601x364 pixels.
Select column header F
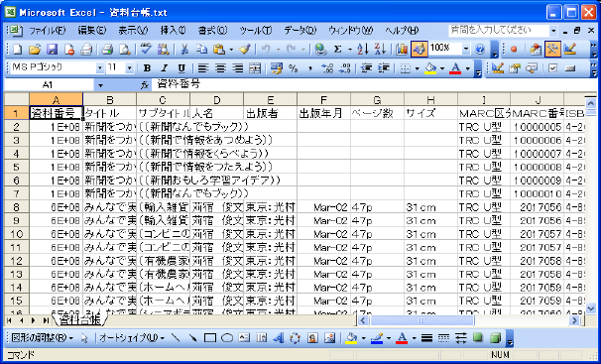pyautogui.click(x=323, y=100)
